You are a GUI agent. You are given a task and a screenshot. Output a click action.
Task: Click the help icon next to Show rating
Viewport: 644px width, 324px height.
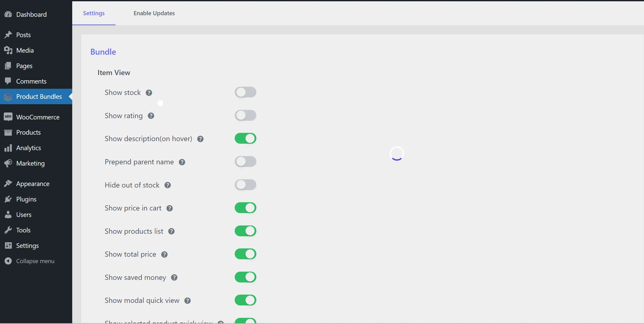click(151, 115)
